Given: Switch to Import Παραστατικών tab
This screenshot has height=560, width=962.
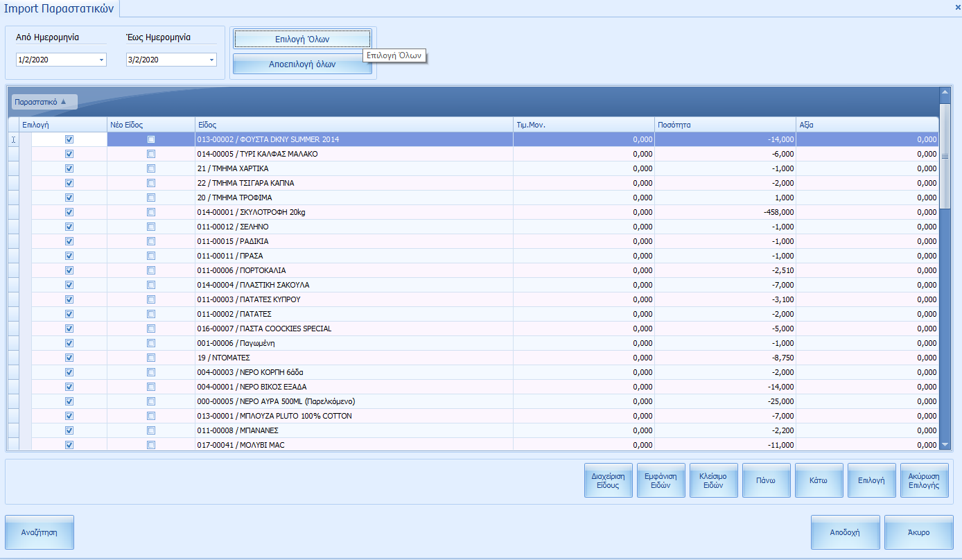Looking at the screenshot, I should [x=59, y=8].
